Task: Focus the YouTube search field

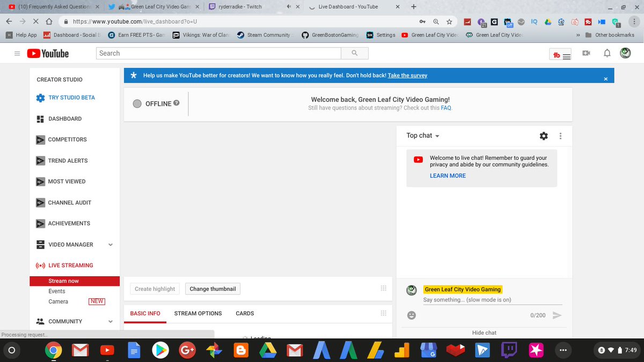Action: (x=218, y=53)
